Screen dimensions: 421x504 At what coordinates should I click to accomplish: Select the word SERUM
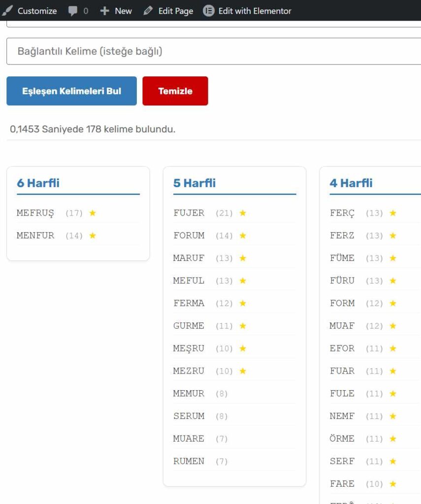(189, 416)
